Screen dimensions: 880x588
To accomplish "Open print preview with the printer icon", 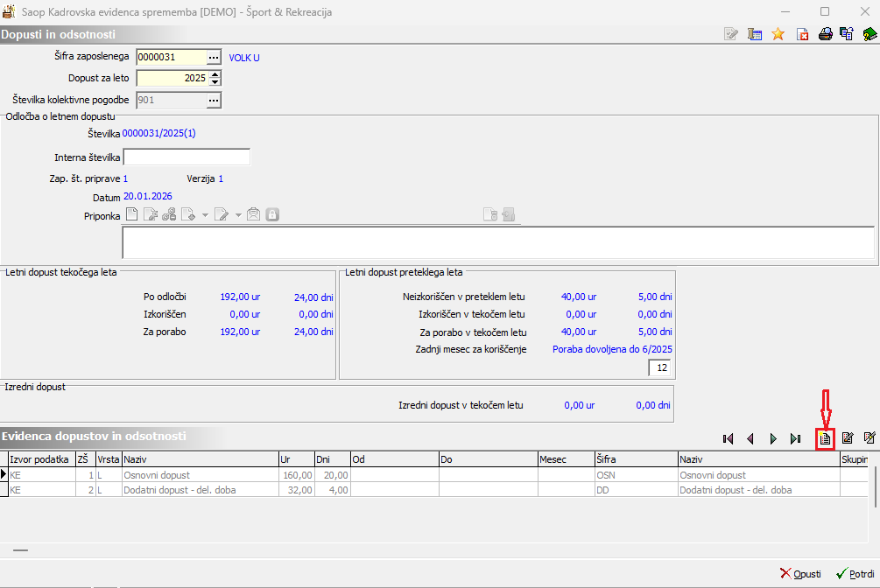I will pos(825,35).
